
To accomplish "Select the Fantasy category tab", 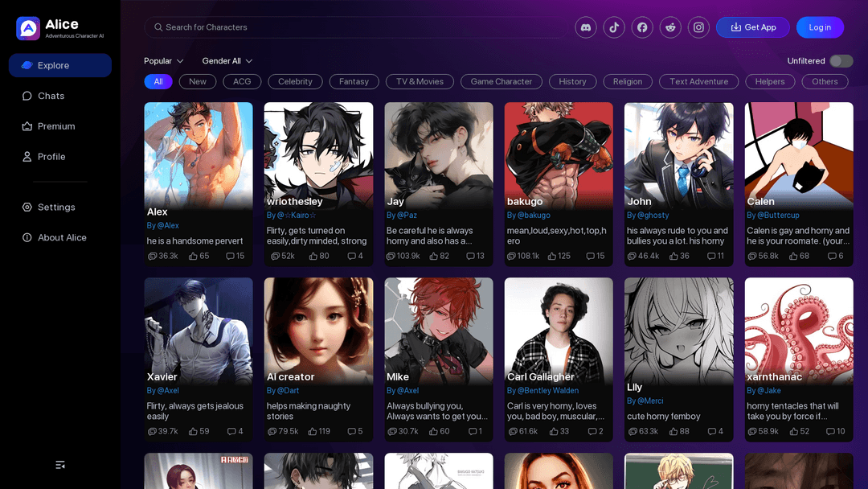I will pos(354,81).
